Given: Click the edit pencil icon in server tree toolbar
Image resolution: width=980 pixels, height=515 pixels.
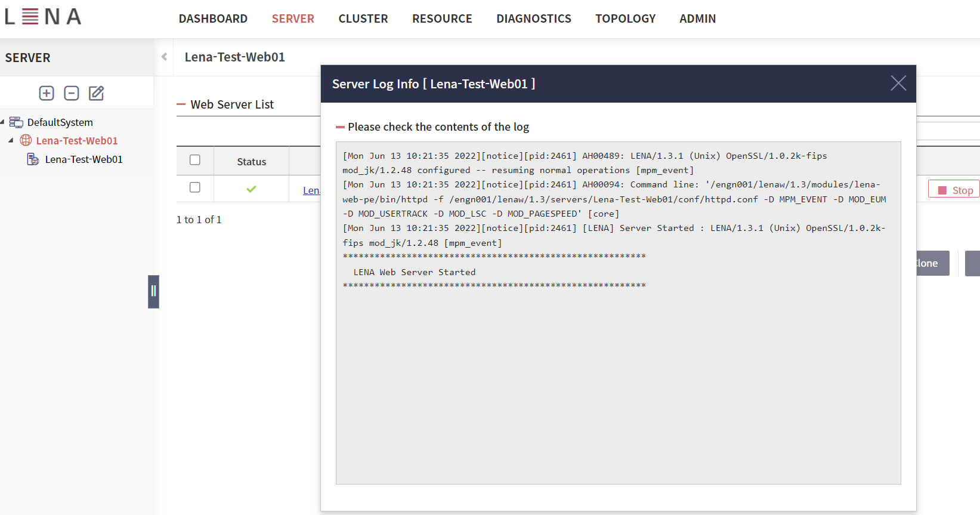Looking at the screenshot, I should pyautogui.click(x=96, y=93).
